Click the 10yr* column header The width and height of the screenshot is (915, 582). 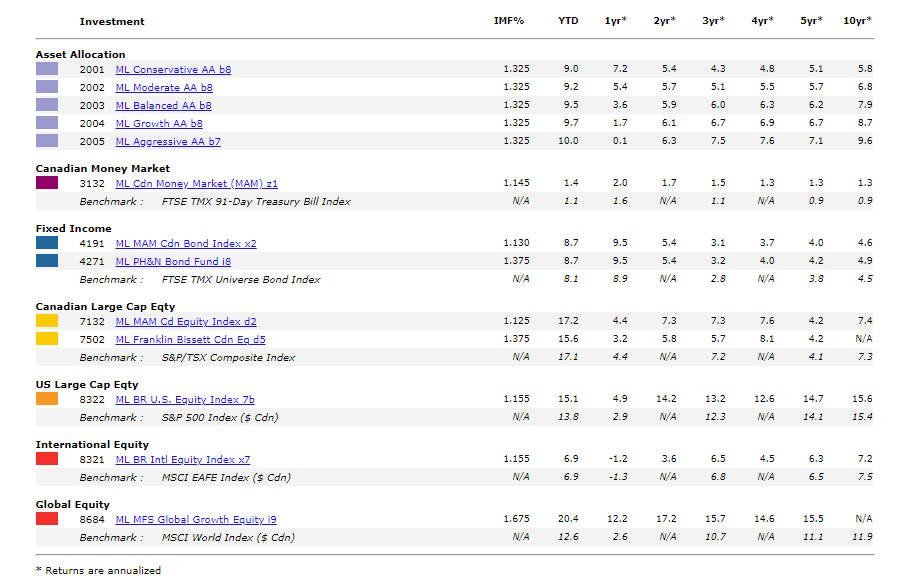[858, 21]
